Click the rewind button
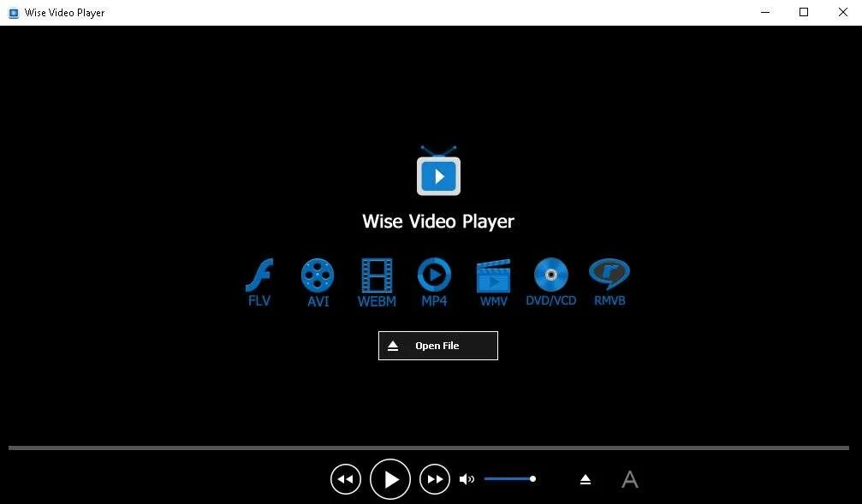Viewport: 862px width, 504px height. (346, 479)
